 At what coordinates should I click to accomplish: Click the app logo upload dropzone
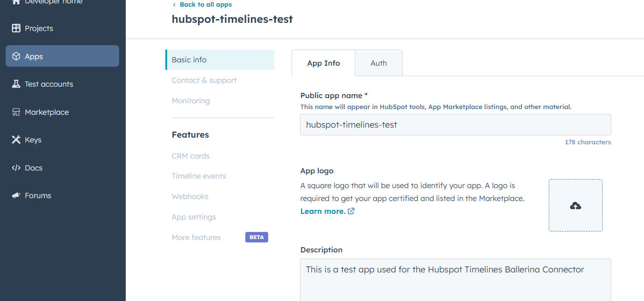coord(575,205)
